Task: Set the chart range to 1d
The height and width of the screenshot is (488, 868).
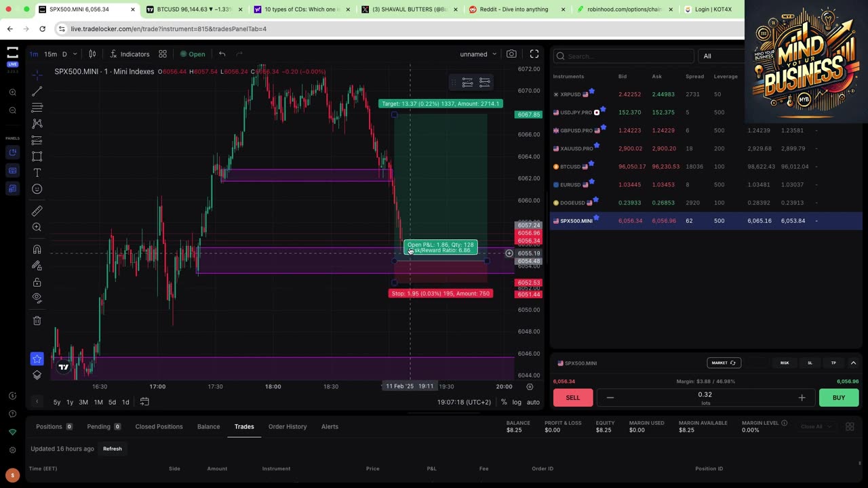Action: [125, 403]
